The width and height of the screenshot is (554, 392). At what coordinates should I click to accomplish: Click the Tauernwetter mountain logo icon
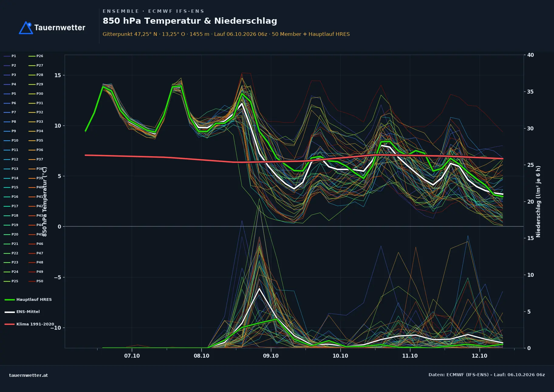coord(26,28)
